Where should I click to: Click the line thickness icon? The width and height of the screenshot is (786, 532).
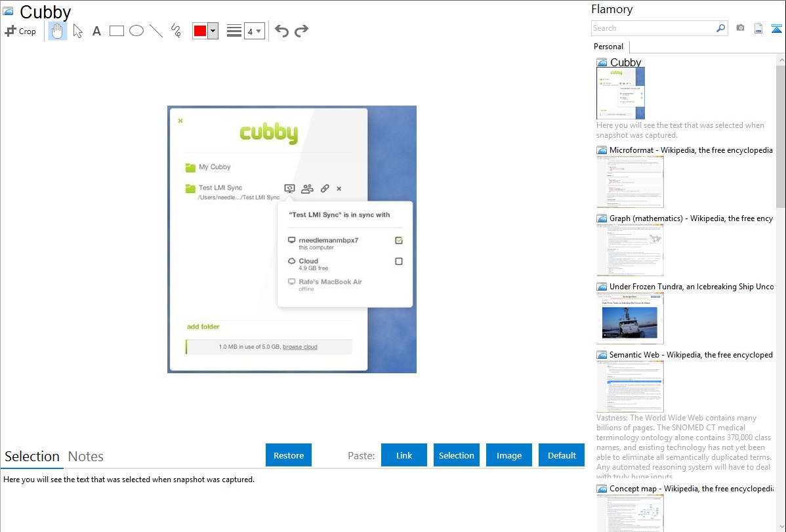point(234,31)
